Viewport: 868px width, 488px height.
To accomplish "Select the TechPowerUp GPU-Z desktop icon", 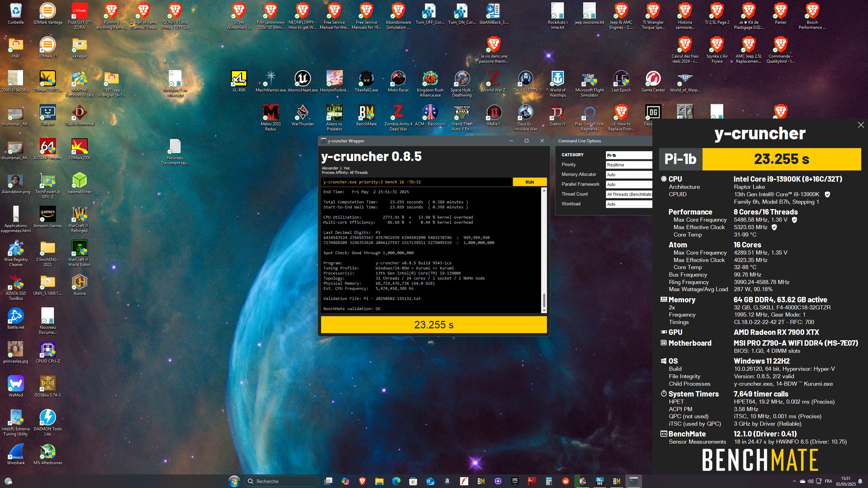I will pos(48,186).
